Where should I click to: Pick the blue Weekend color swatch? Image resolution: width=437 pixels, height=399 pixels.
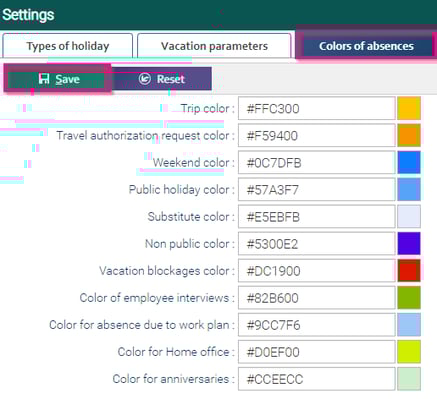[x=409, y=162]
